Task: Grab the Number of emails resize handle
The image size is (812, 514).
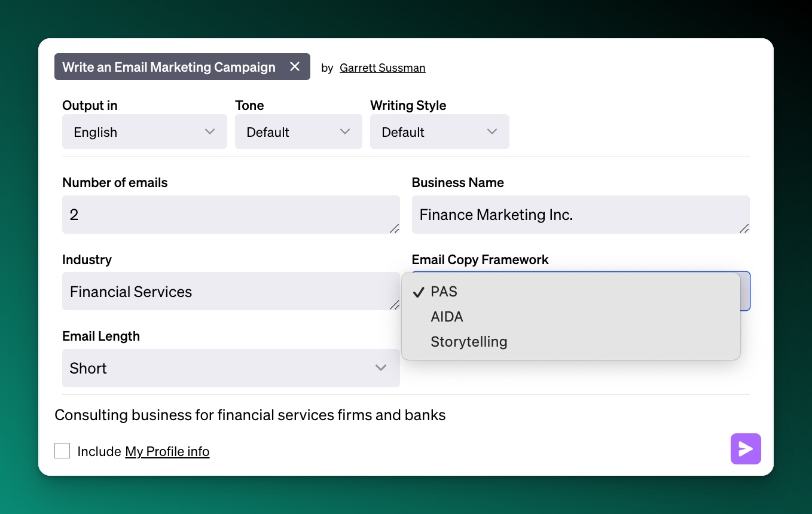Action: [395, 229]
